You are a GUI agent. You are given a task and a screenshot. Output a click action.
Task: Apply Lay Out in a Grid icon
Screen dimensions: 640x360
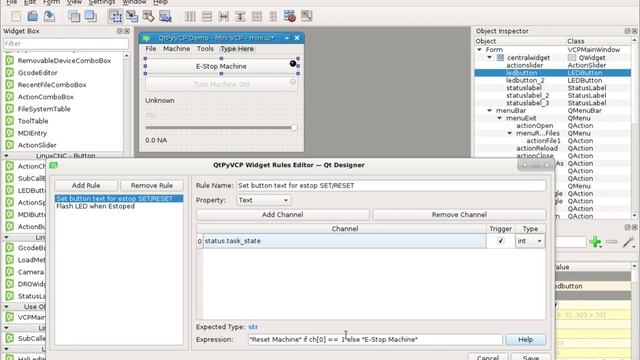click(257, 16)
